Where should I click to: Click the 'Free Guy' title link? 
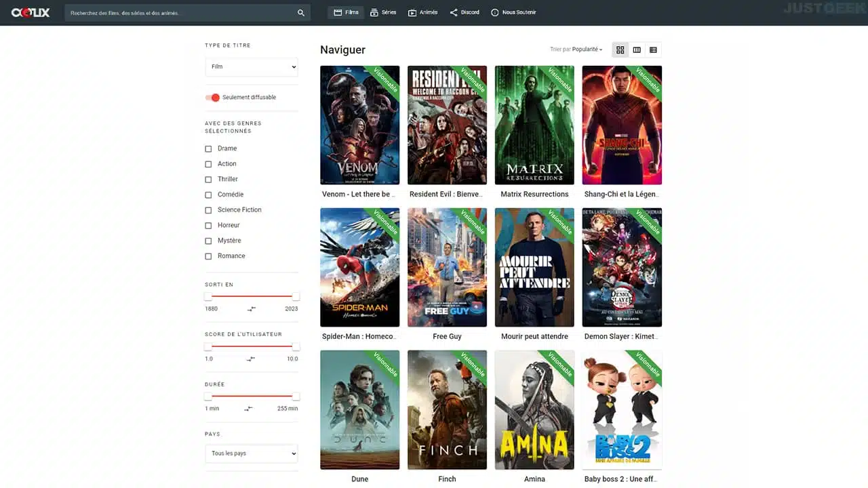pos(447,337)
